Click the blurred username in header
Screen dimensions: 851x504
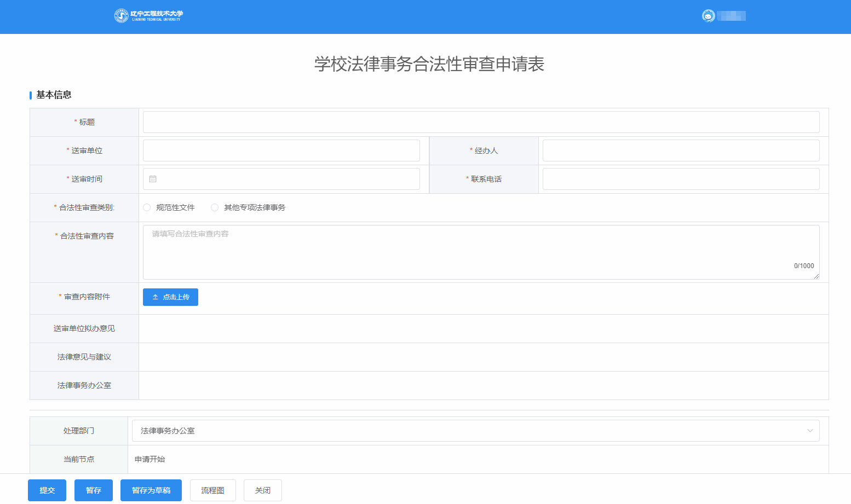click(x=732, y=16)
